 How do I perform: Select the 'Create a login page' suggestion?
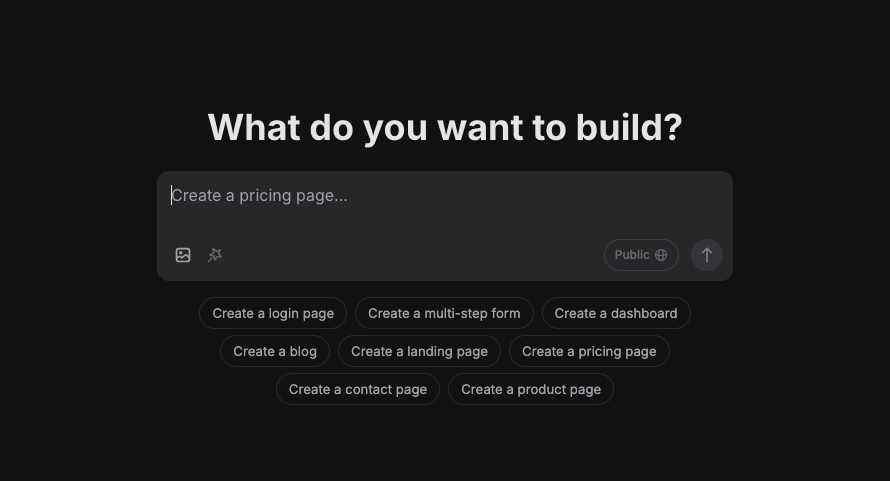[273, 313]
